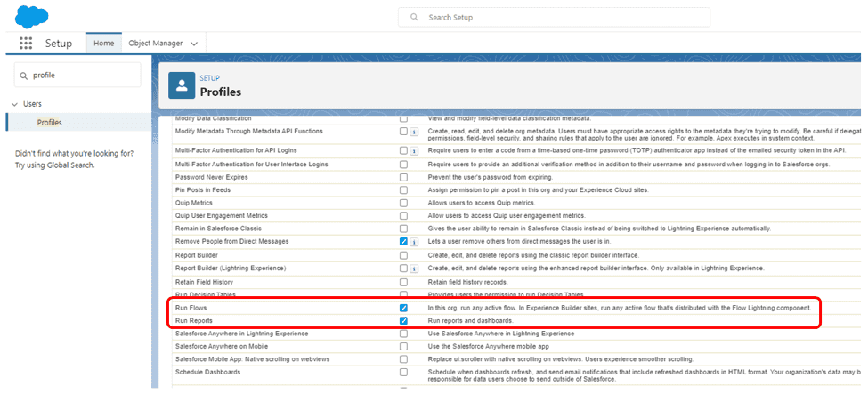The width and height of the screenshot is (868, 410).
Task: Collapse the Users section in sidebar
Action: pyautogui.click(x=14, y=104)
